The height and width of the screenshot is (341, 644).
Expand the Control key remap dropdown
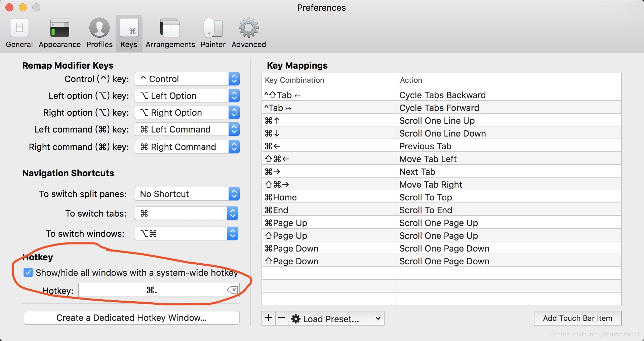point(187,79)
